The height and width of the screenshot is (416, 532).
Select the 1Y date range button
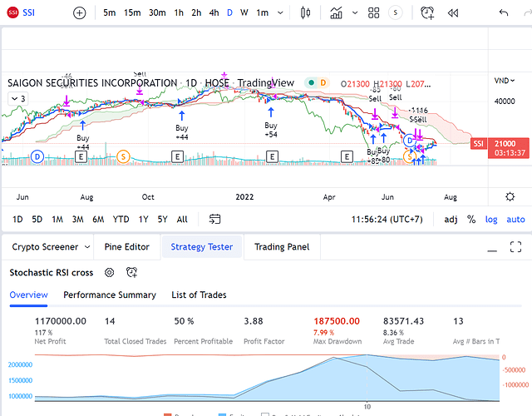tap(144, 219)
